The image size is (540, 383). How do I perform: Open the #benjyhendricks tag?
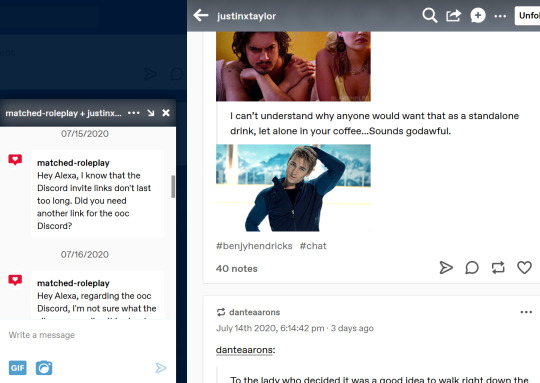click(254, 246)
